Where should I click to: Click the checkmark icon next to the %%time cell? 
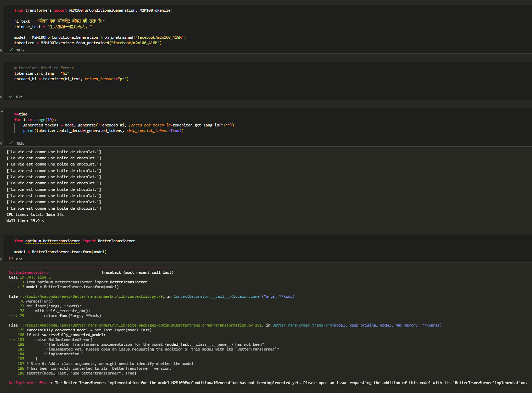(x=11, y=143)
